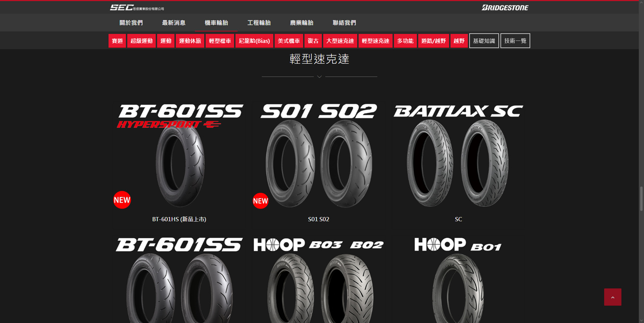Image resolution: width=644 pixels, height=323 pixels.
Task: Click the NEW badge on BT-601HS
Action: coord(122,200)
